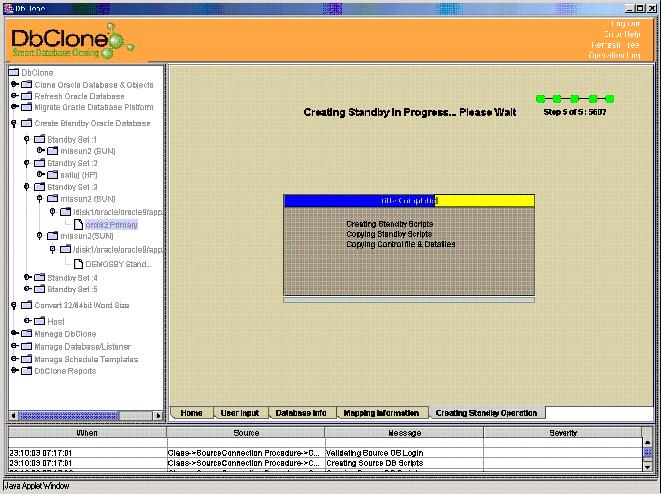Click the DbClone logo in the orange banner

(72, 41)
